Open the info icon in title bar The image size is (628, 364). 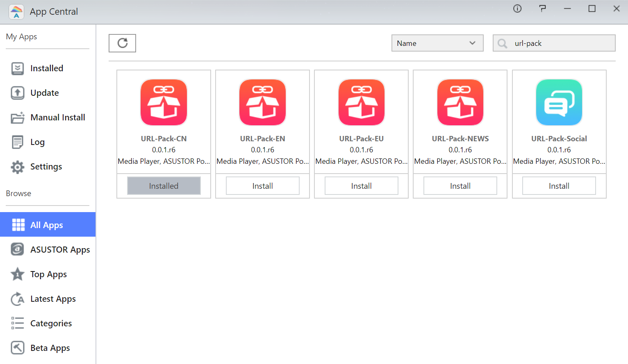pyautogui.click(x=517, y=9)
